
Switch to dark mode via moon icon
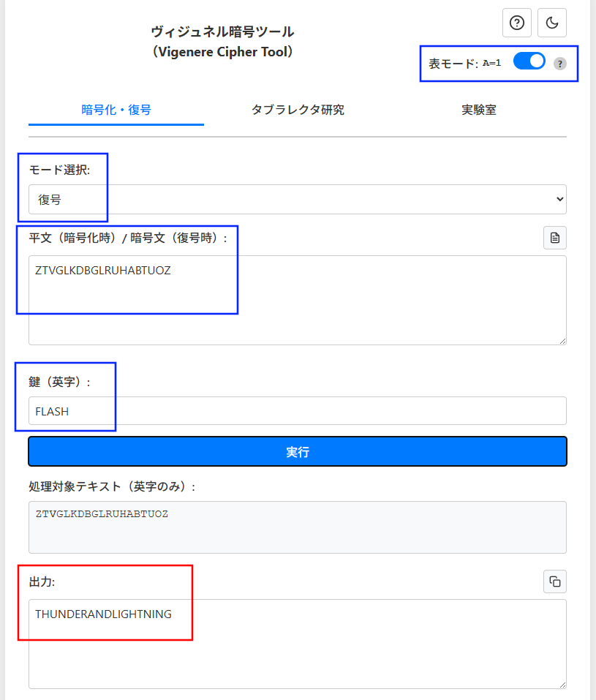(x=552, y=23)
